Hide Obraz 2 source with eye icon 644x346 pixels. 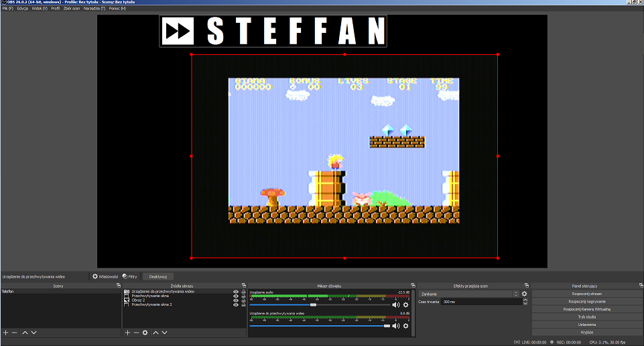pyautogui.click(x=236, y=300)
